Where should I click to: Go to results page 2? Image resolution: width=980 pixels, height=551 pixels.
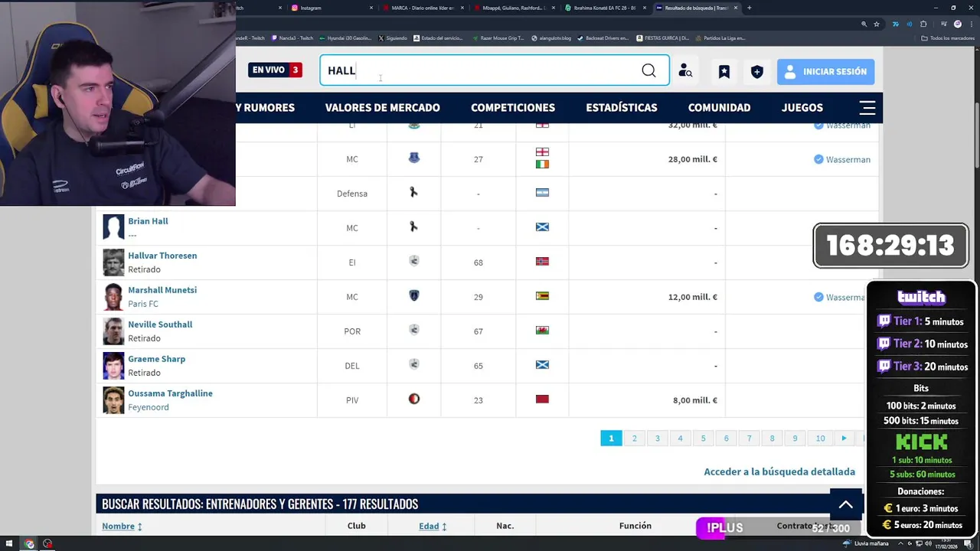click(x=634, y=439)
